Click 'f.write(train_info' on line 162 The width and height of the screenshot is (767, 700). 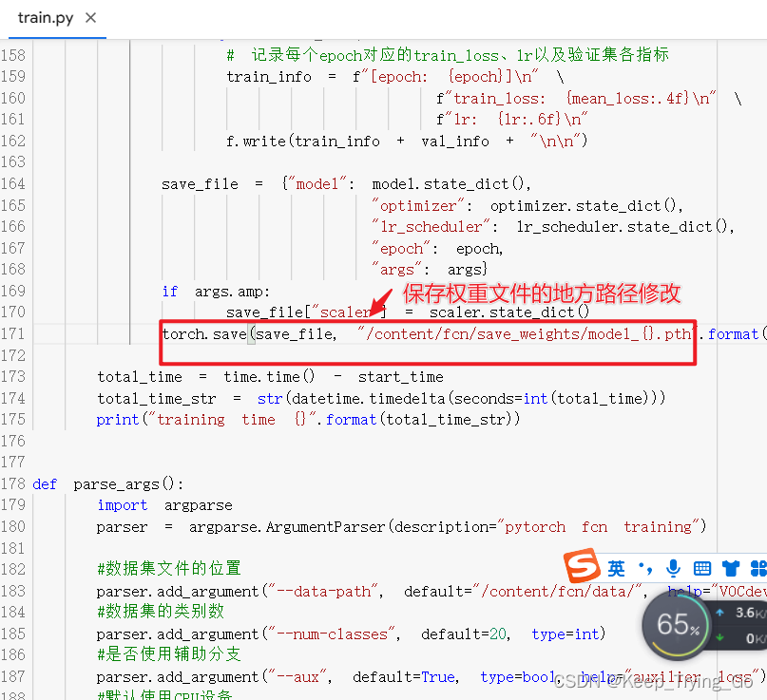point(303,142)
